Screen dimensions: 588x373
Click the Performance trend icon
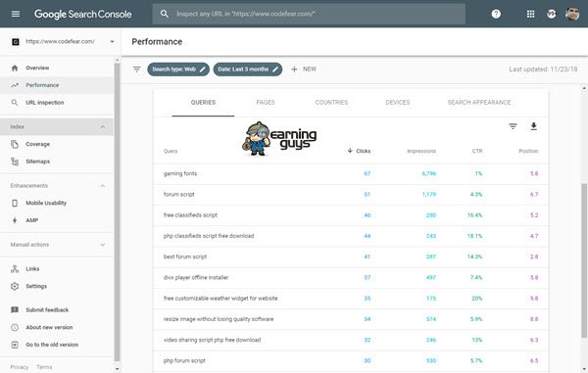click(x=15, y=85)
